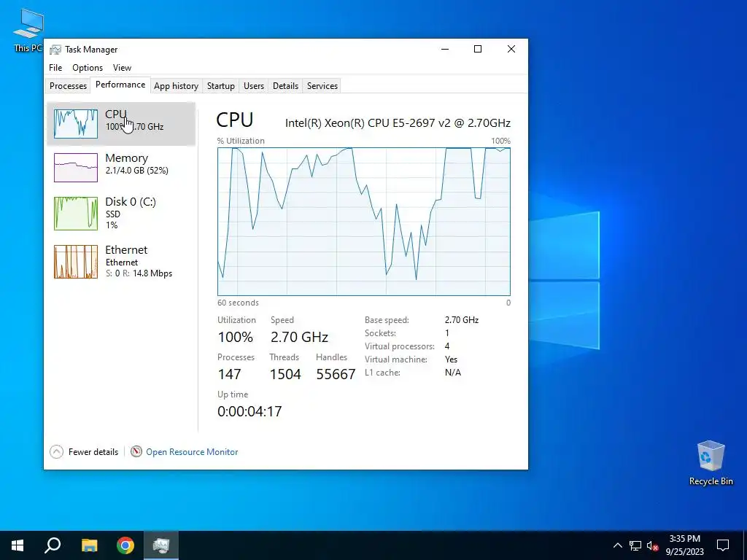Viewport: 747px width, 560px height.
Task: Click Memory usage text 2.1/4.0 GB (52%)
Action: 136,171
